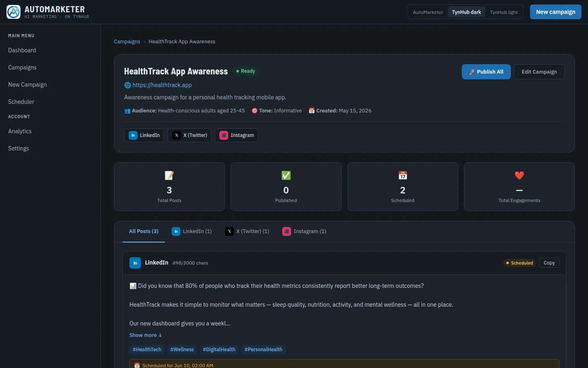Go to Campaigns in the sidebar
This screenshot has width=588, height=368.
50,67
